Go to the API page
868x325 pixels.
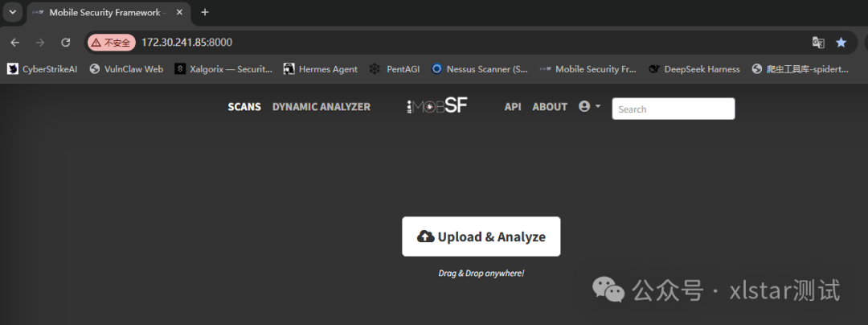[513, 107]
